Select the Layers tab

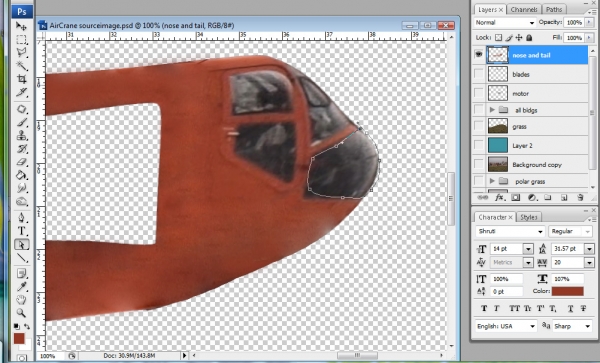click(490, 10)
